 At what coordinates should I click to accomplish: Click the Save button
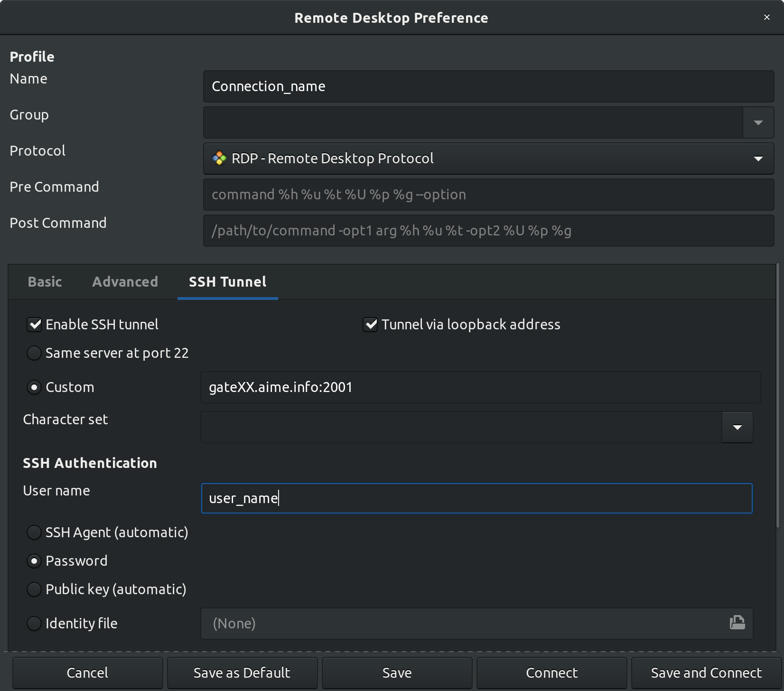click(x=397, y=673)
